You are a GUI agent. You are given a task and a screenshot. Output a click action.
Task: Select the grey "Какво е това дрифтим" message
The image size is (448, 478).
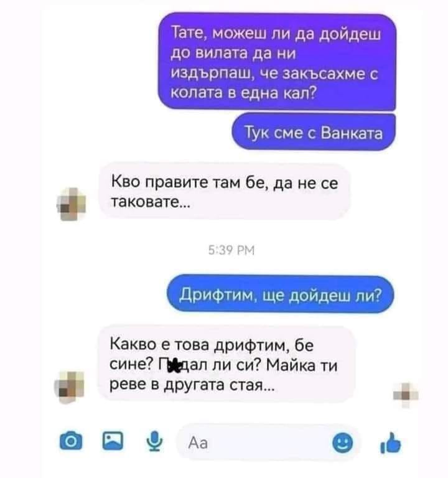(226, 364)
